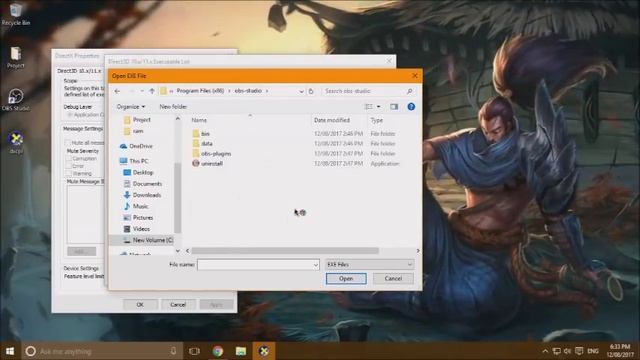The width and height of the screenshot is (640, 360).
Task: Open the EXE Files type filter
Action: 369,264
